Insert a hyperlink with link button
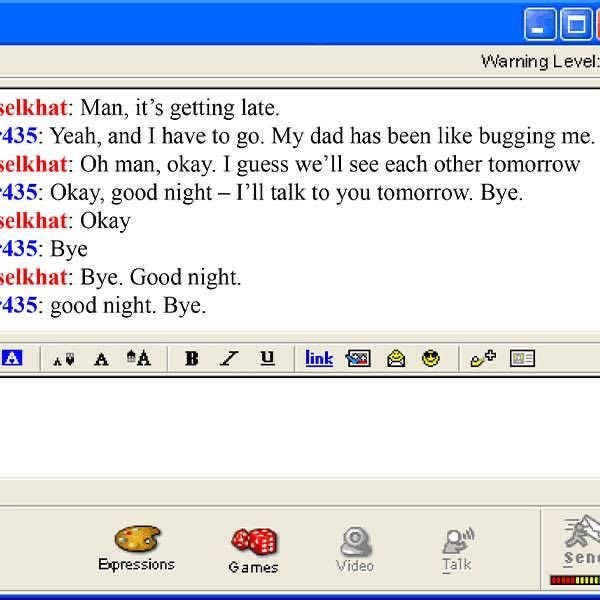This screenshot has width=600, height=600. pos(319,359)
